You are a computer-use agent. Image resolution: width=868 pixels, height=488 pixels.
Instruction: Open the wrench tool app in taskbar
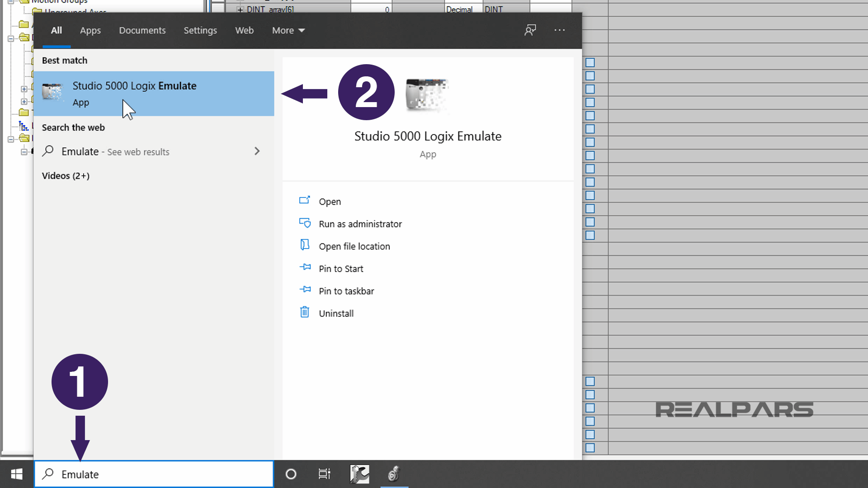tap(359, 474)
